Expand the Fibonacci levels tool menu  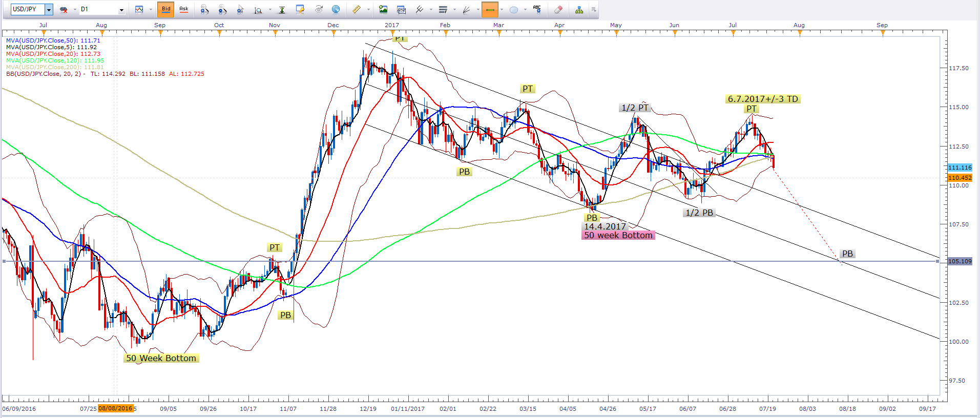(455, 9)
